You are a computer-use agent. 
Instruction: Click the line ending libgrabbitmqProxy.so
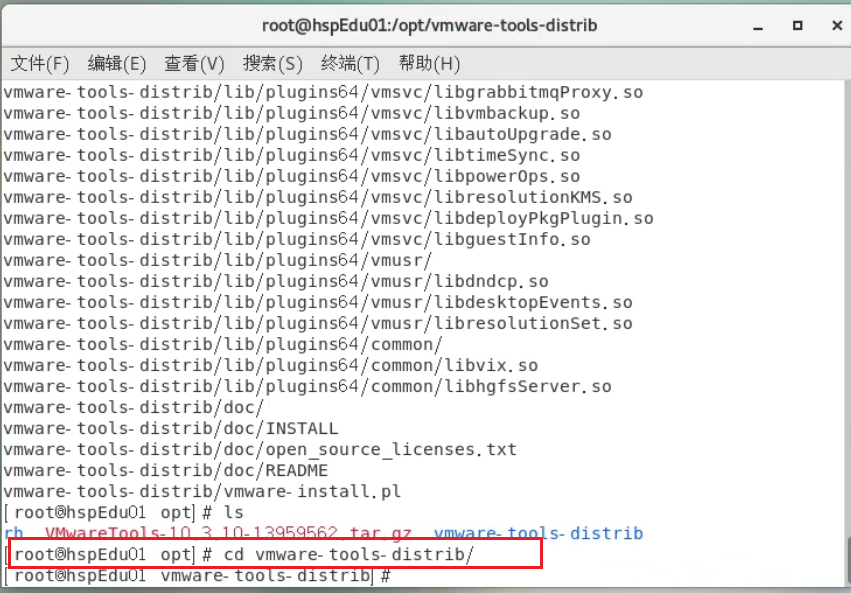click(x=323, y=92)
